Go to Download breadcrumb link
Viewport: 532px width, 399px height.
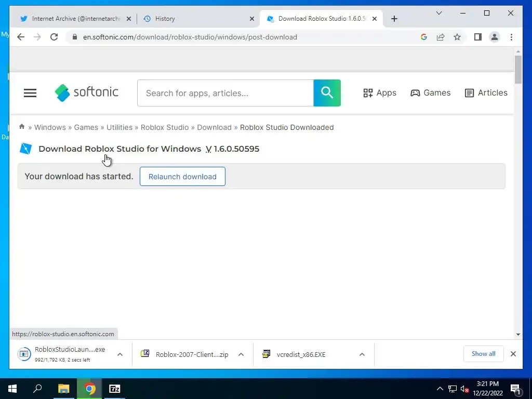tap(214, 127)
